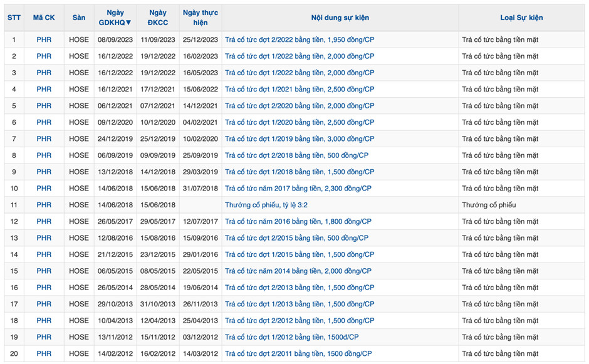Open the Thưởng cổ phiếu tỷ lệ 3:2 event
589x364 pixels.
[266, 205]
